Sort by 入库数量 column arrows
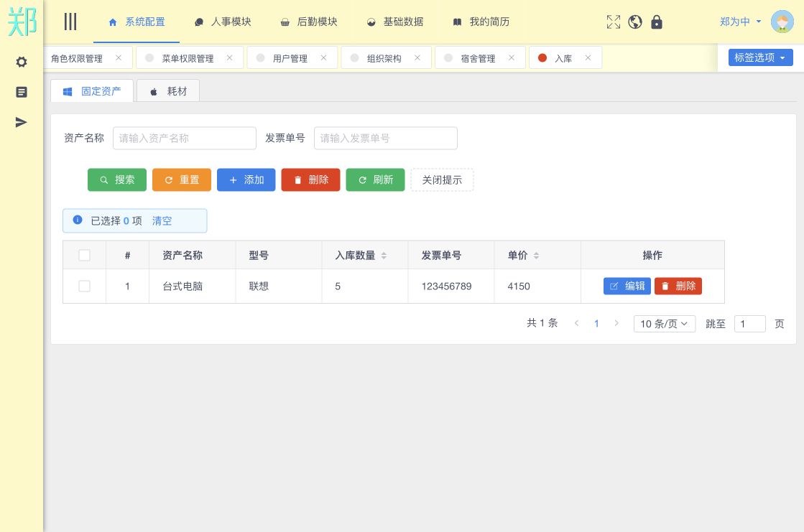The width and height of the screenshot is (804, 532). (x=384, y=256)
